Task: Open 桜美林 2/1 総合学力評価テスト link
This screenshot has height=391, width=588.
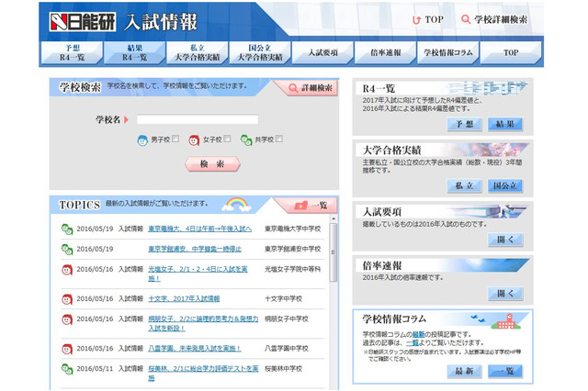Action: [x=203, y=374]
